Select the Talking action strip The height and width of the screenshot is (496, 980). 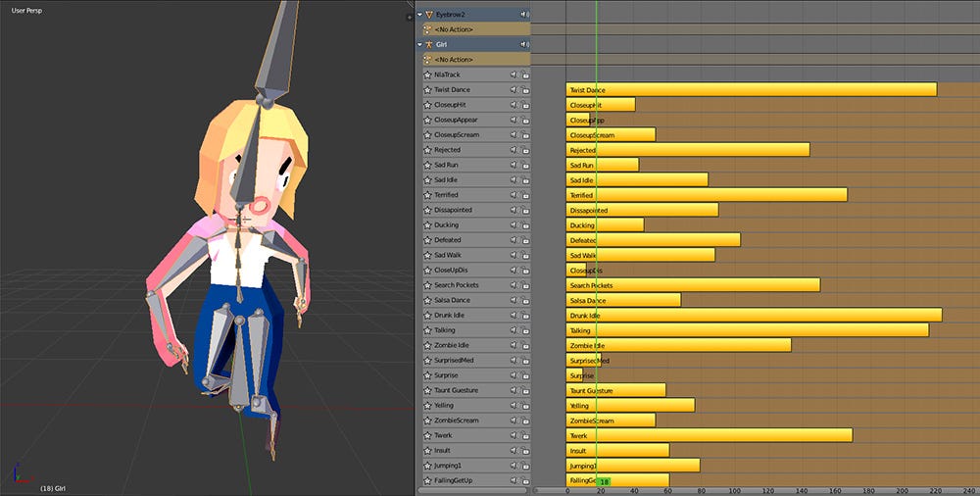748,329
